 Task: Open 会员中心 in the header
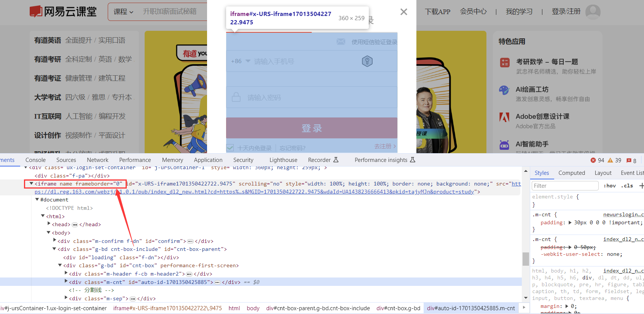473,12
